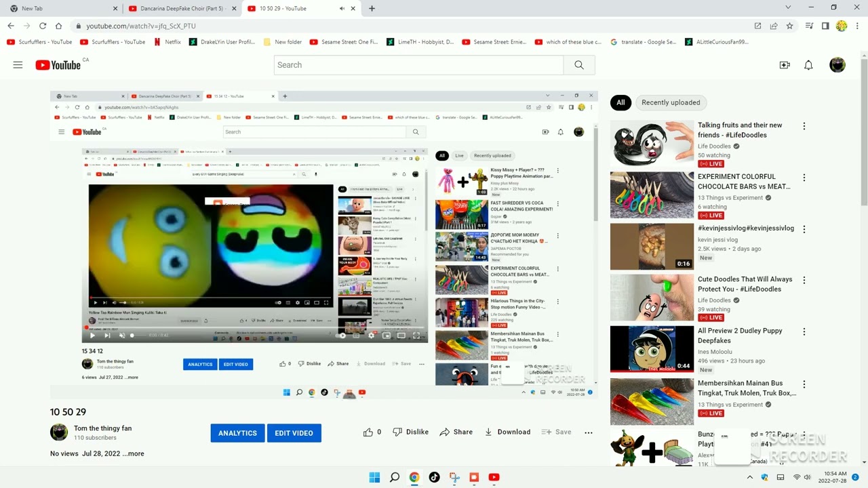Open the YouTube guide hamburger menu
This screenshot has height=488, width=868.
(x=18, y=65)
